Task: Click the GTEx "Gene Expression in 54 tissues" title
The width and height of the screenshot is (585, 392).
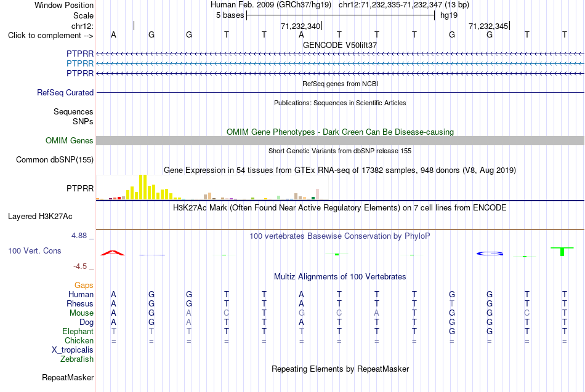Action: (340, 170)
